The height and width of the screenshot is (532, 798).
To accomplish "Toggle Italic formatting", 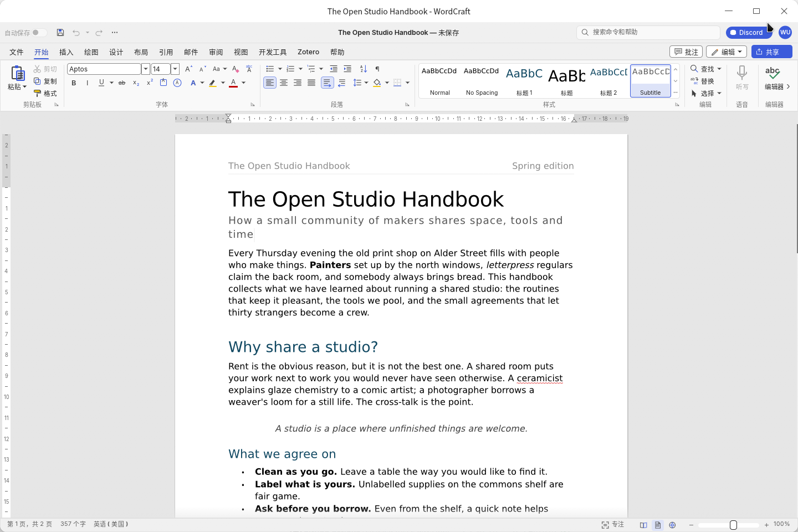I will pos(87,83).
